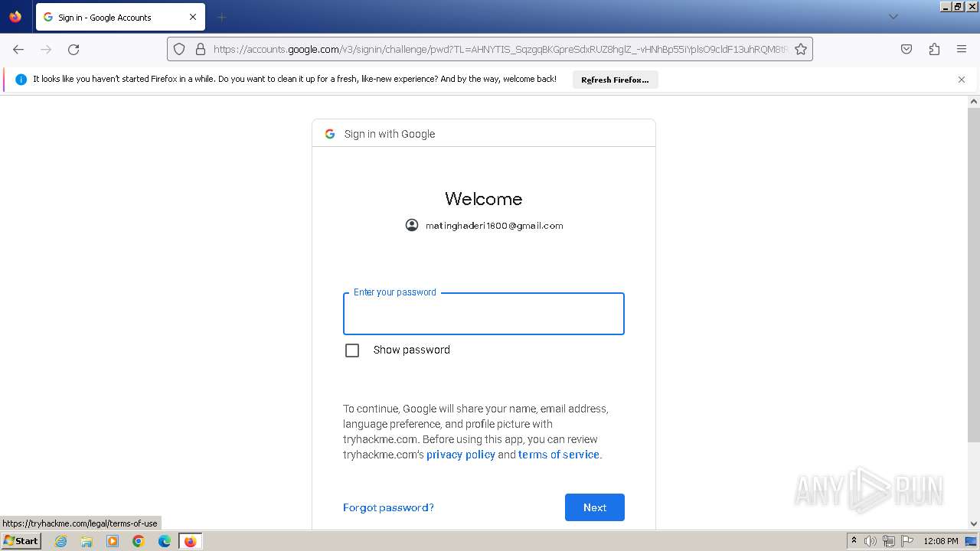Viewport: 980px width, 551px height.
Task: Open a new tab with the plus button
Action: click(x=221, y=17)
